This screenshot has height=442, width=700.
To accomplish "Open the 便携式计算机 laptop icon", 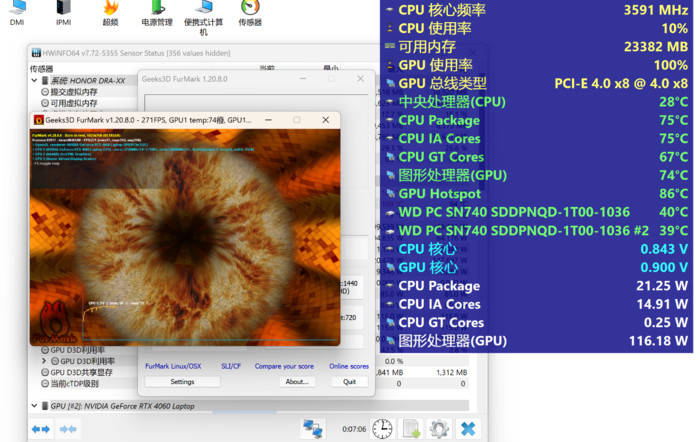I will click(204, 18).
